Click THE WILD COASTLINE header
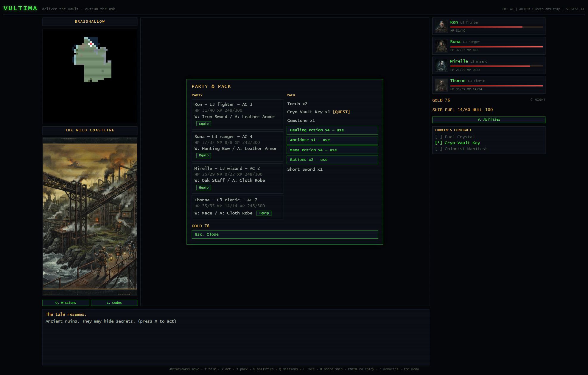The height and width of the screenshot is (375, 588). pyautogui.click(x=90, y=130)
